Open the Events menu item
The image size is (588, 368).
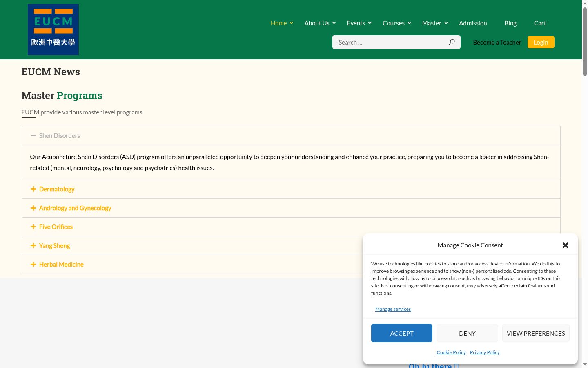click(356, 23)
